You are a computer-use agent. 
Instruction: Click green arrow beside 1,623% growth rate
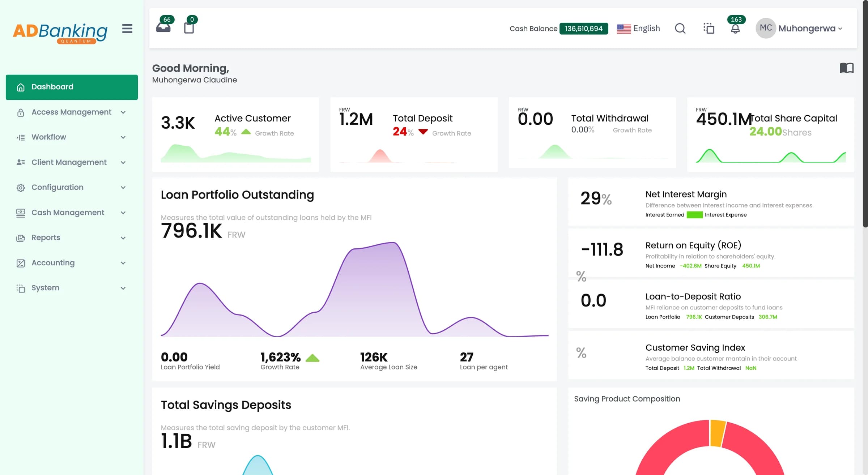pyautogui.click(x=312, y=358)
